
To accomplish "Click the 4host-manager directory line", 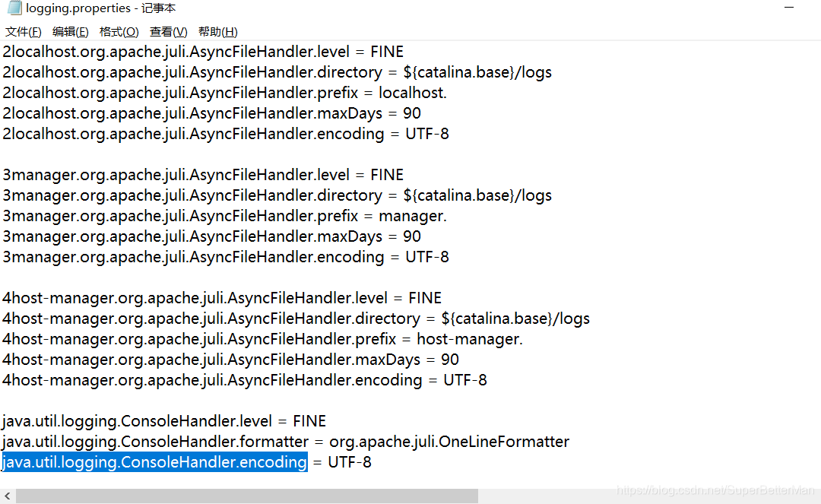I will [296, 319].
